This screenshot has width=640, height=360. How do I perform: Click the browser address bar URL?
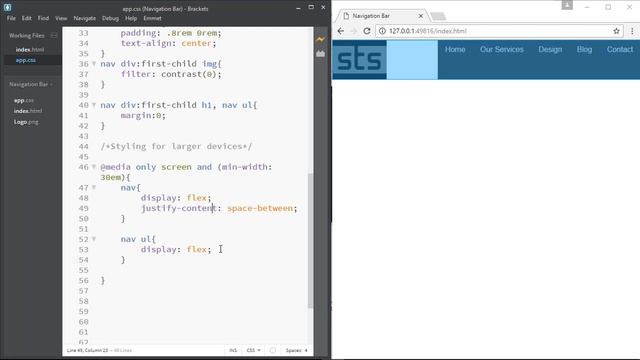click(x=428, y=31)
